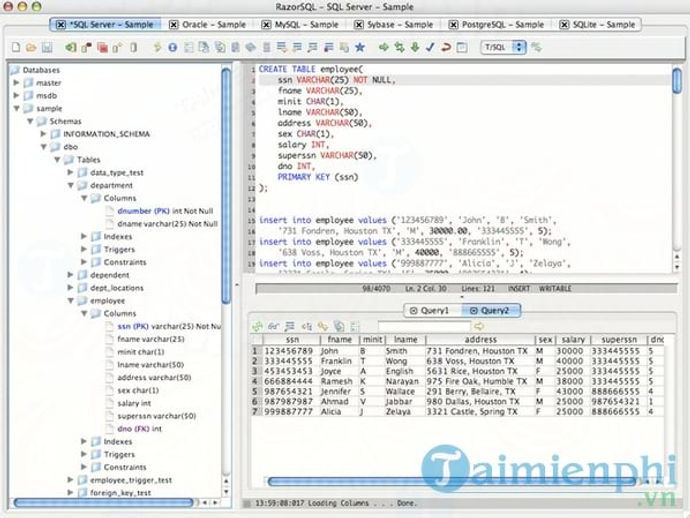Click the ssn column header in results
690x518 pixels.
[x=292, y=339]
